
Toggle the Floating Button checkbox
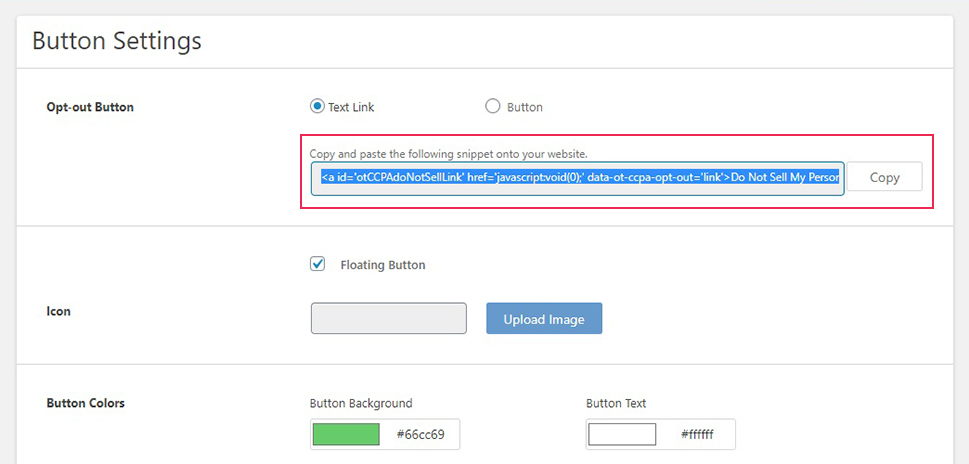point(318,264)
